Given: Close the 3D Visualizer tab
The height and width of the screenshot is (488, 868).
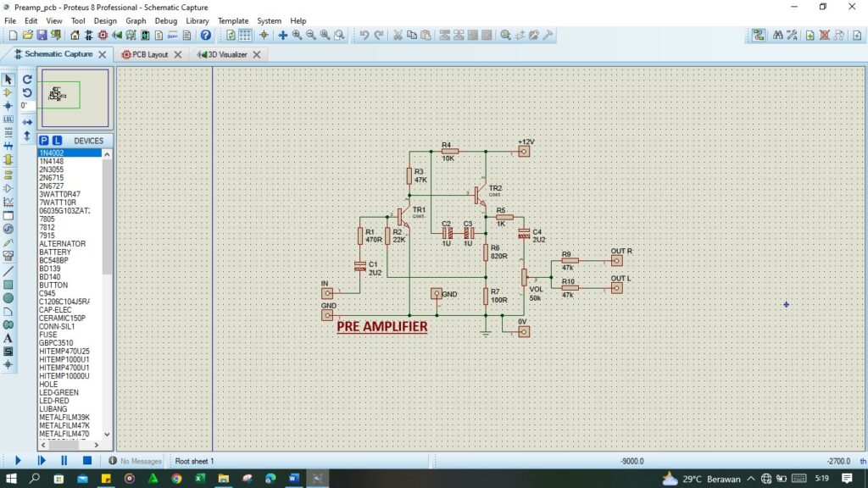Looking at the screenshot, I should click(256, 54).
